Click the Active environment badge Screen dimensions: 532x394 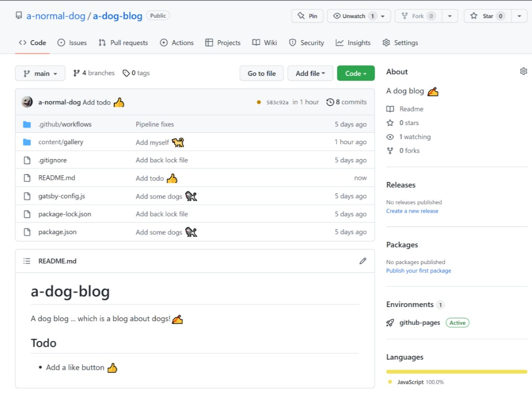458,323
